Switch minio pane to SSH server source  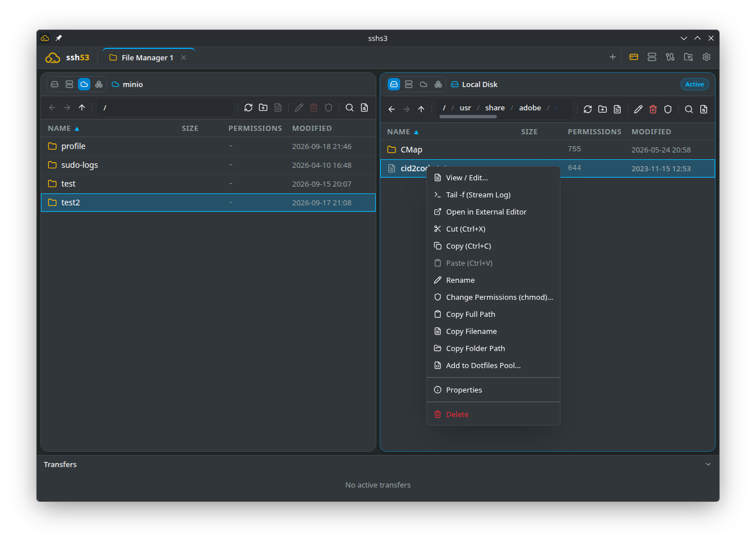[69, 84]
